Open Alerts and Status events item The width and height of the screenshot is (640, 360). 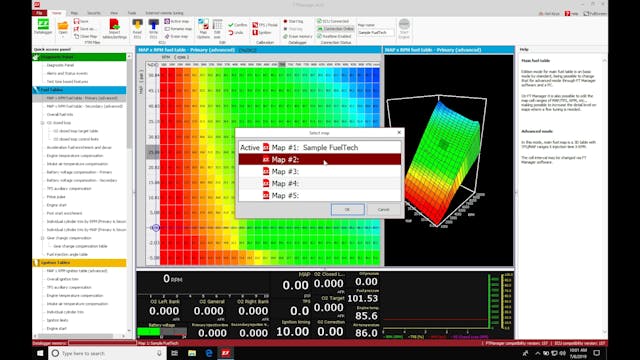[x=67, y=73]
